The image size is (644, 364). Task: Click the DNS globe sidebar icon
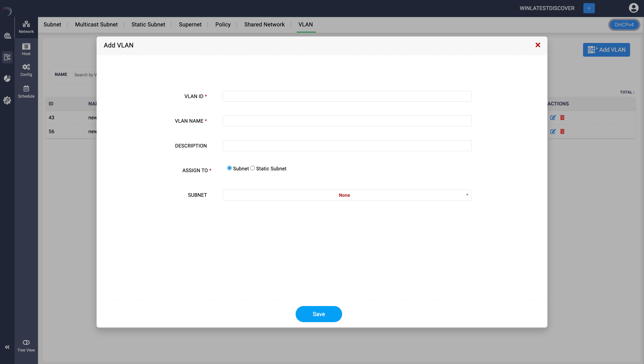[7, 36]
